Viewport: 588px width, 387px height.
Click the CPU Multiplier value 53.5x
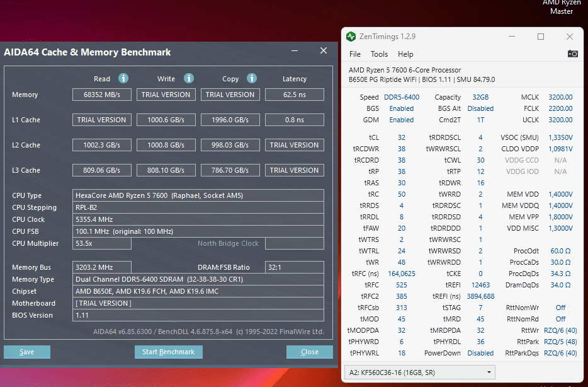tap(101, 243)
